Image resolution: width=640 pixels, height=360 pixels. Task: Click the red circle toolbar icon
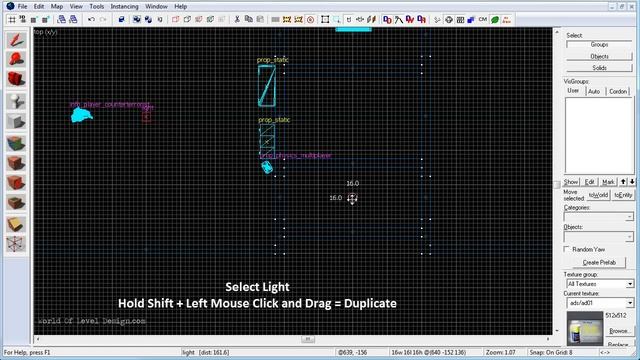coord(310,19)
